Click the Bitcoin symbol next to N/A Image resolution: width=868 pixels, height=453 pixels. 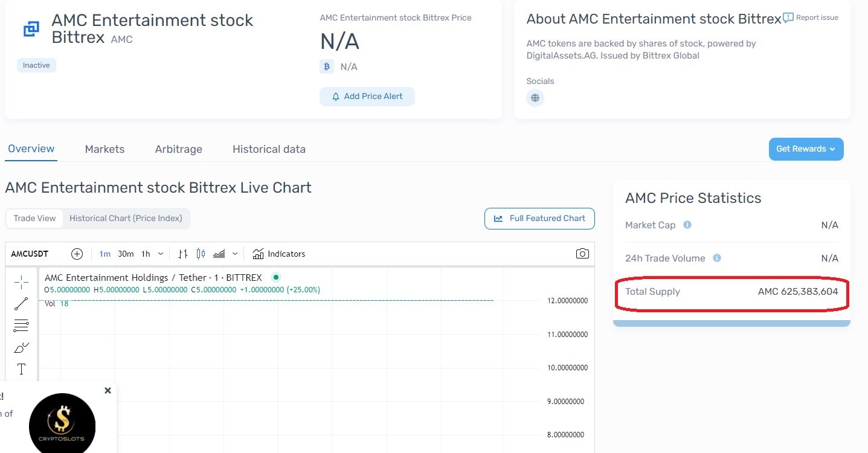[327, 66]
